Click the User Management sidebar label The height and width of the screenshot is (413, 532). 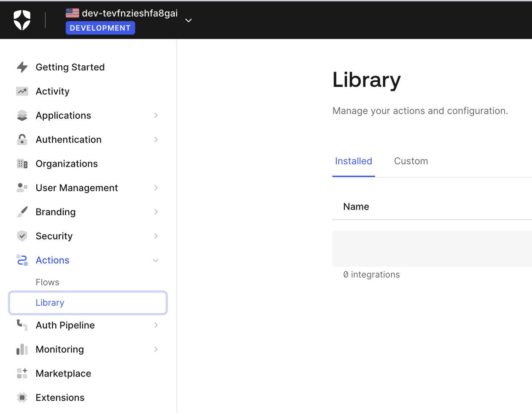(x=77, y=188)
